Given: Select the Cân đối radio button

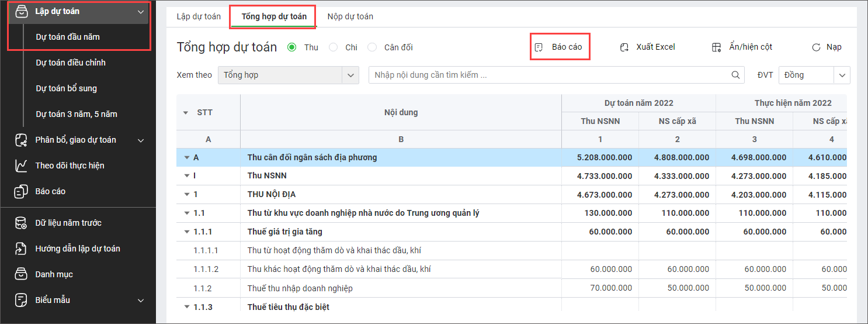Looking at the screenshot, I should [372, 47].
